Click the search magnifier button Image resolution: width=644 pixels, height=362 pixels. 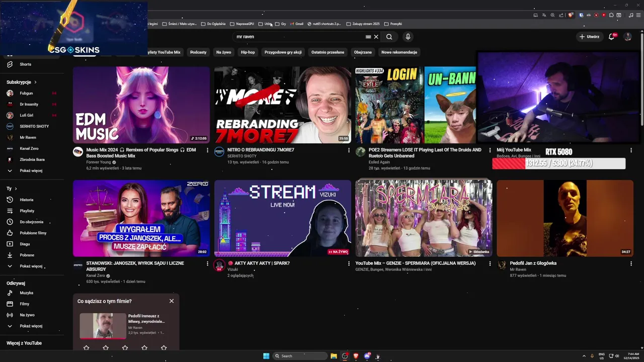(x=389, y=37)
